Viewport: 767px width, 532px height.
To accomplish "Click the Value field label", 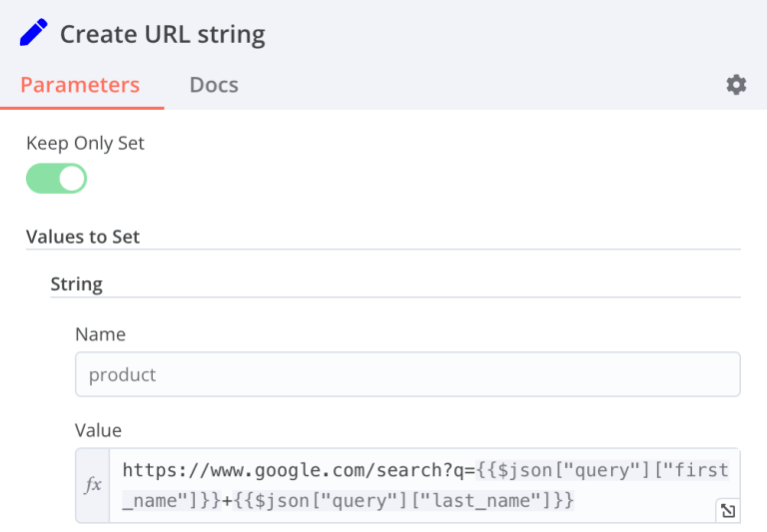I will pyautogui.click(x=98, y=430).
